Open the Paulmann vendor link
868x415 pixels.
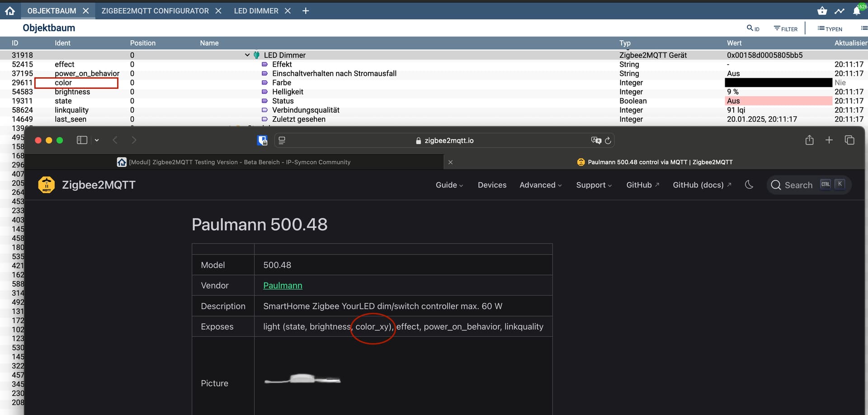click(283, 285)
